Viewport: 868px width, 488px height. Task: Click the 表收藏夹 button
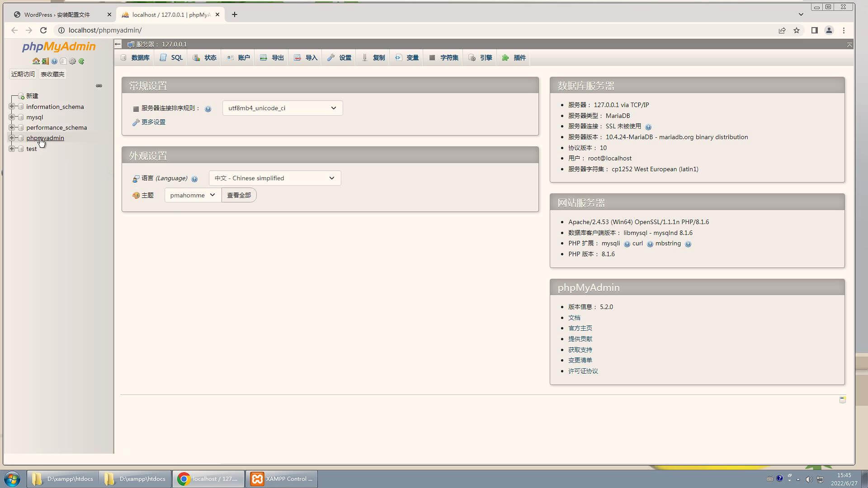point(52,74)
